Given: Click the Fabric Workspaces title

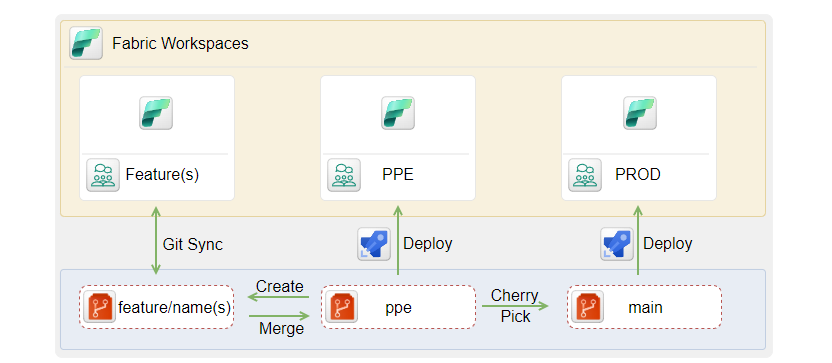Looking at the screenshot, I should coord(180,44).
